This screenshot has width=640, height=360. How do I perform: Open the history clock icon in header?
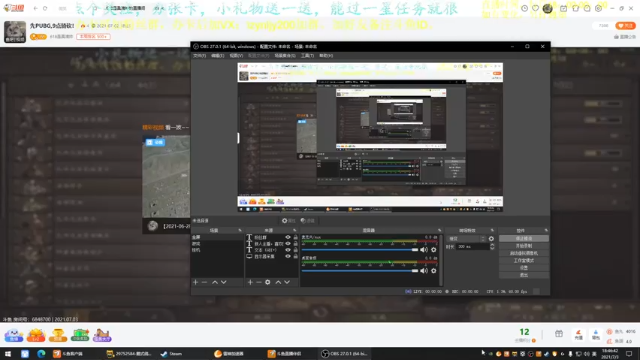click(x=524, y=8)
